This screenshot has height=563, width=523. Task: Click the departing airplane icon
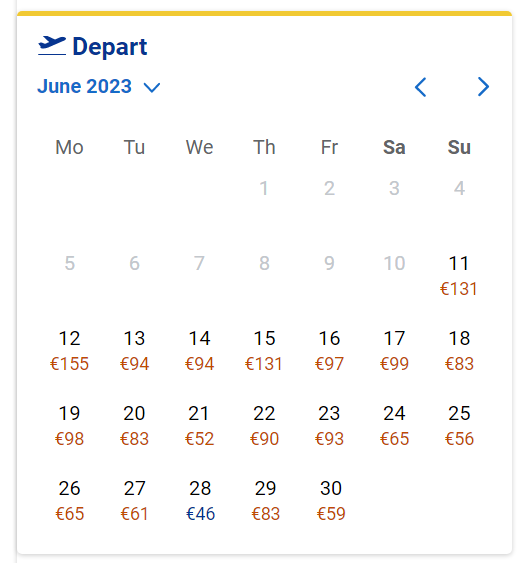tap(52, 46)
